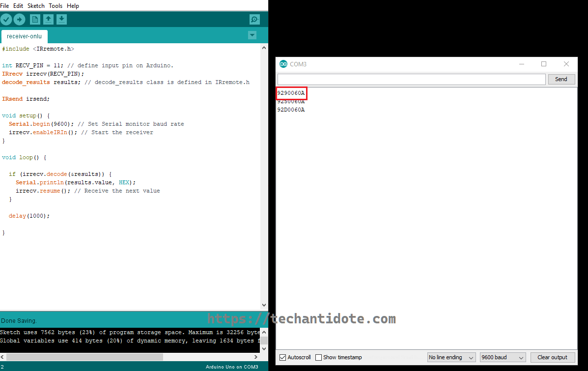Save the sketch with the Save icon

point(61,19)
